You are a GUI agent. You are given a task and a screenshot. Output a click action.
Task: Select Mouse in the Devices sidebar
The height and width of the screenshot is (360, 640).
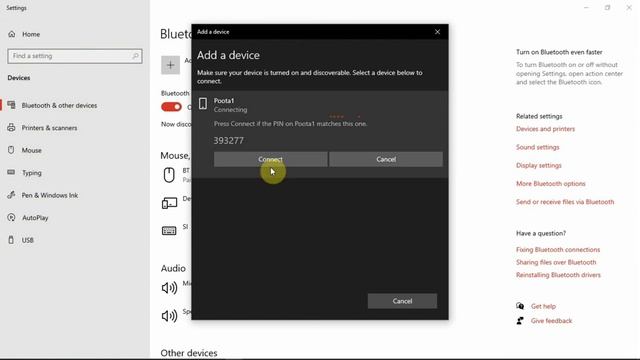[31, 150]
